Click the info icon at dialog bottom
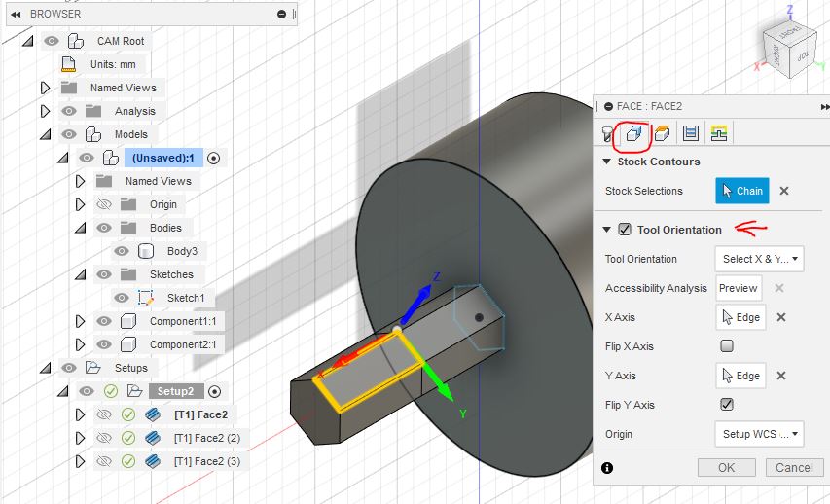This screenshot has width=830, height=504. (607, 468)
